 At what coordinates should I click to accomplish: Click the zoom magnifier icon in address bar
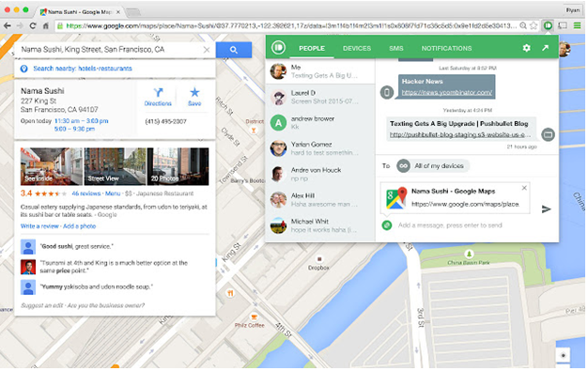pos(523,26)
